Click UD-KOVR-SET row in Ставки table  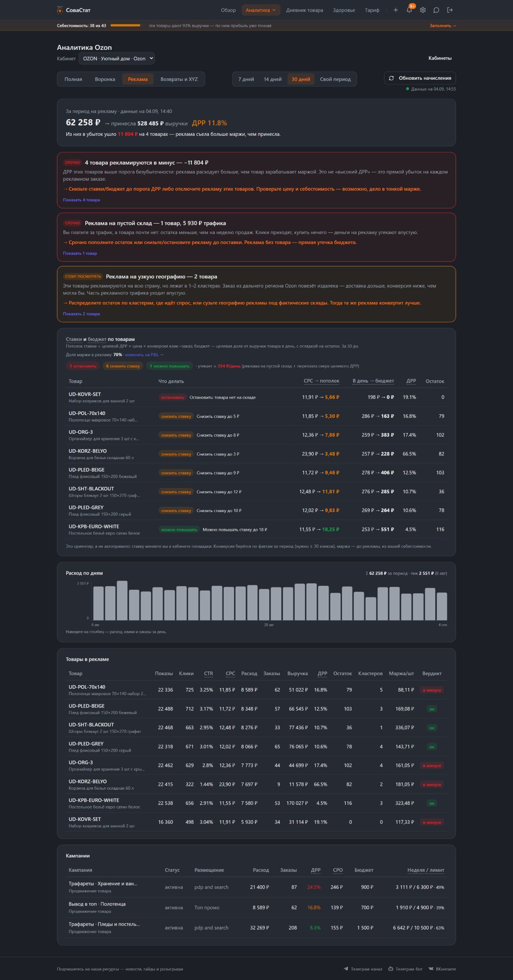pos(256,397)
